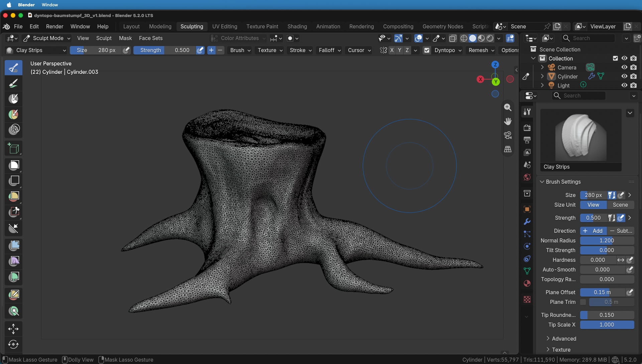Open the World properties tab
This screenshot has width=642, height=364.
click(x=527, y=177)
